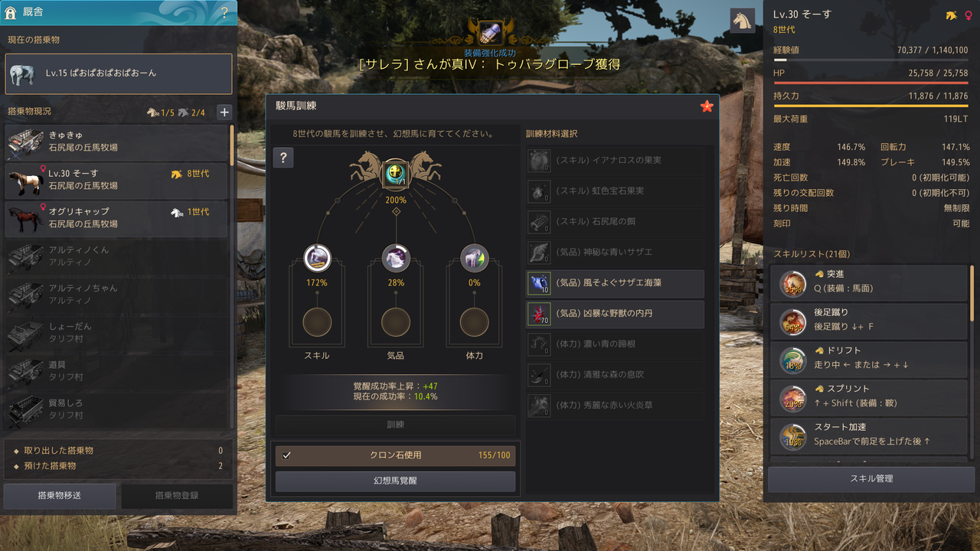Select オグリキャップ in the mount list
This screenshot has width=980, height=551.
117,218
